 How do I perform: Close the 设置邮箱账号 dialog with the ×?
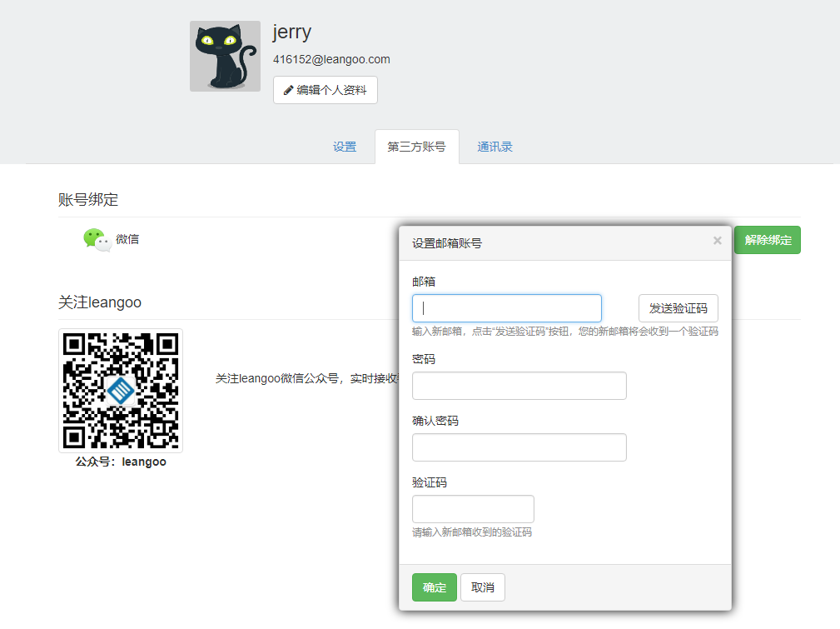pyautogui.click(x=717, y=242)
